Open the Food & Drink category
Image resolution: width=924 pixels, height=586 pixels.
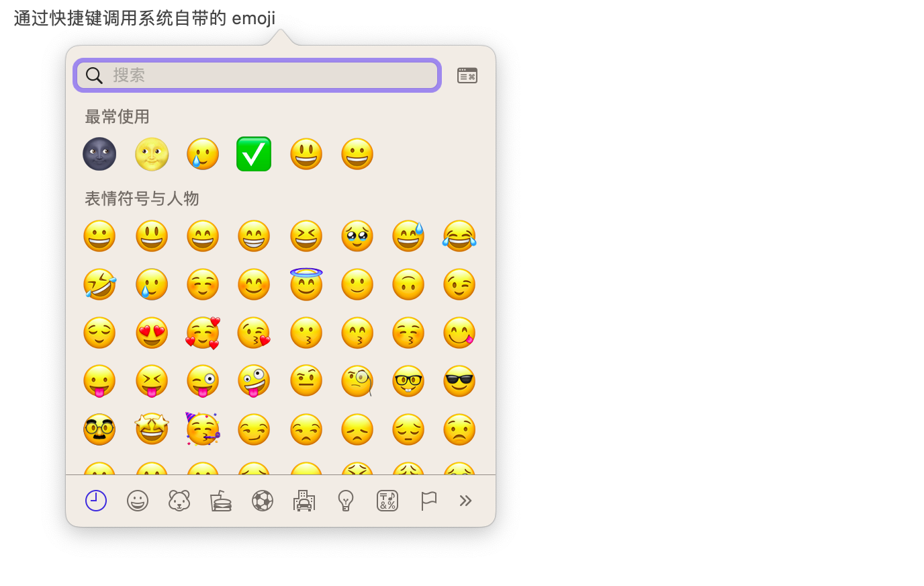[x=221, y=501]
